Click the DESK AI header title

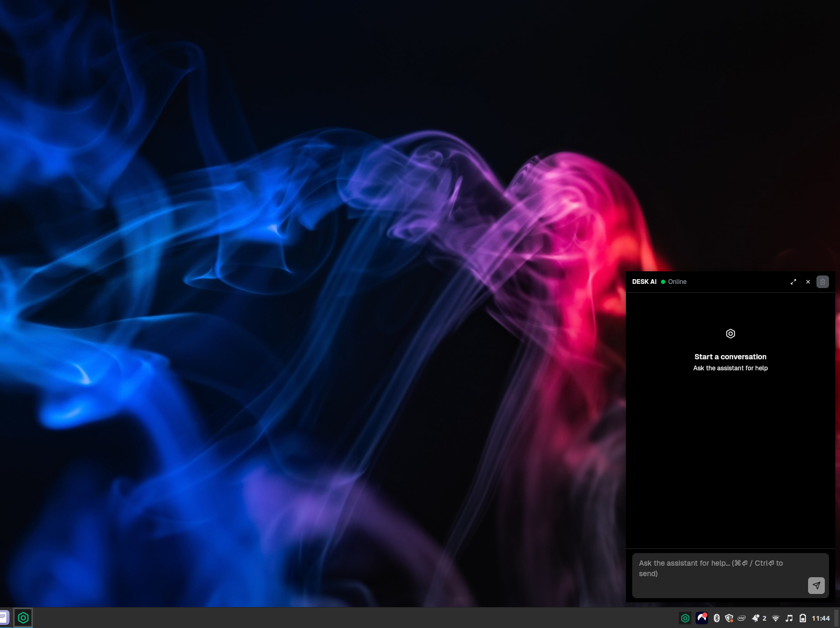[x=644, y=282]
